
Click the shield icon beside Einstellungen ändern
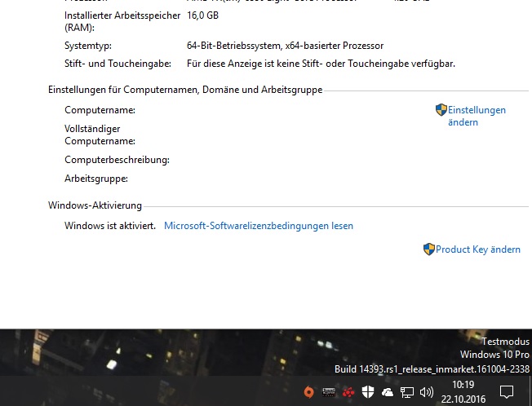click(441, 110)
